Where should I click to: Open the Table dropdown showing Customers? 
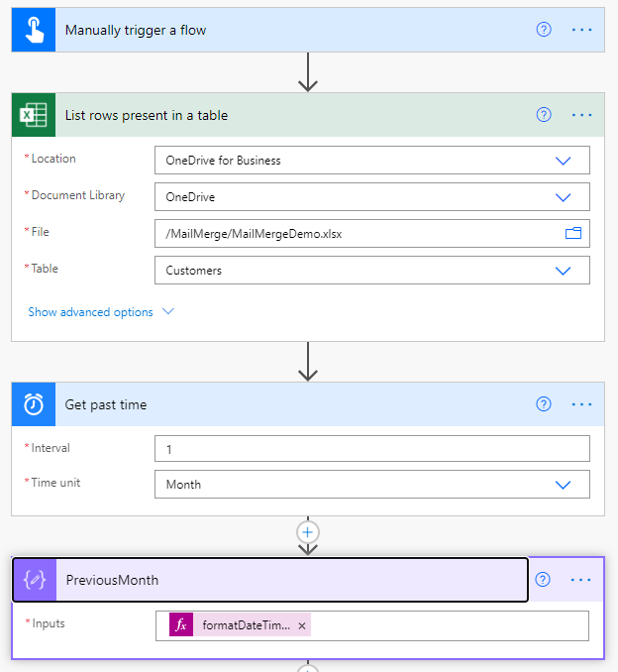(563, 271)
